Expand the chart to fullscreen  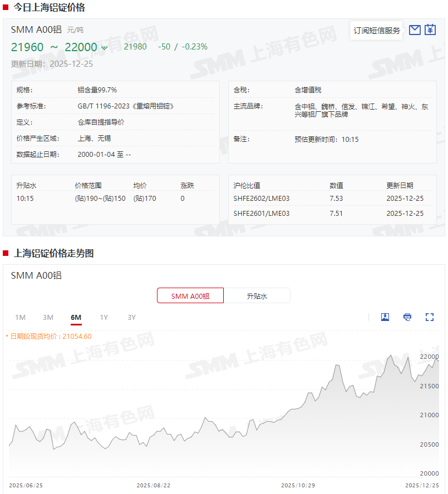coord(429,317)
